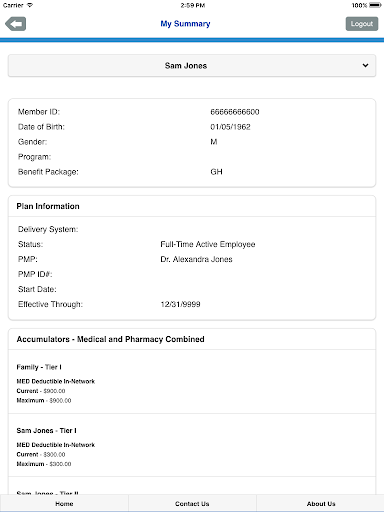Tap the PMP name Dr. Alexandra Jones
The height and width of the screenshot is (512, 384).
pos(196,259)
